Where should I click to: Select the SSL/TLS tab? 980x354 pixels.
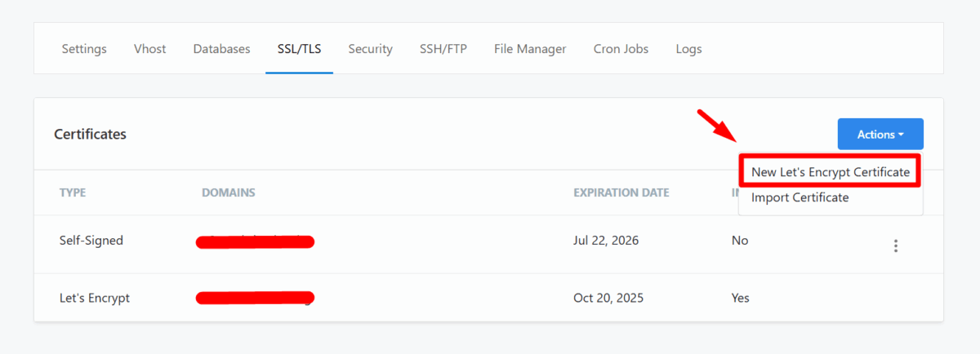[299, 49]
